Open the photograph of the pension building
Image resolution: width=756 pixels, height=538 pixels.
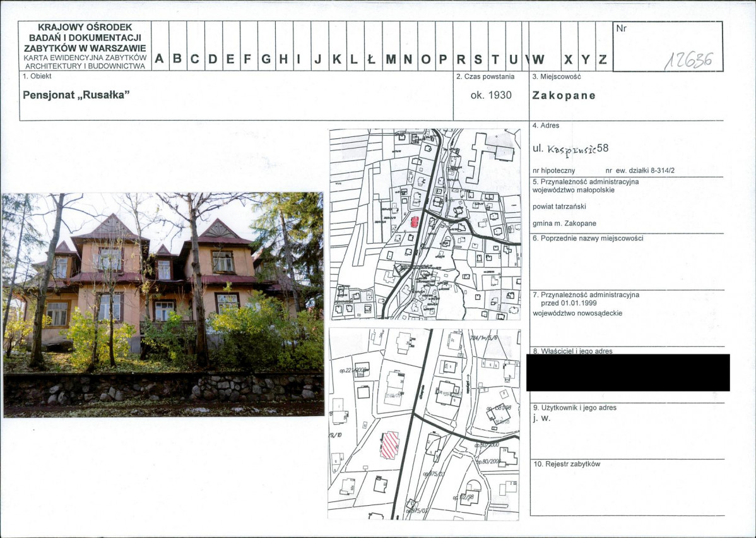click(163, 304)
